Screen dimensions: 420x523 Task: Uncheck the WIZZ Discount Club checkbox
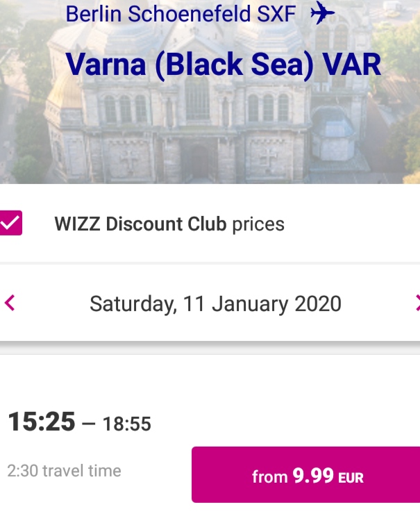point(10,223)
